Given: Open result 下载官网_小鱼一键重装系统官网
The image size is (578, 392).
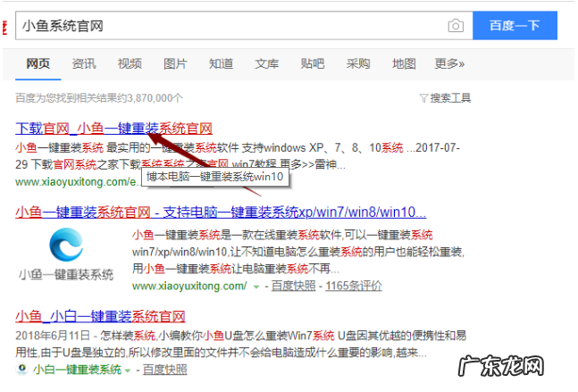Looking at the screenshot, I should coord(114,129).
